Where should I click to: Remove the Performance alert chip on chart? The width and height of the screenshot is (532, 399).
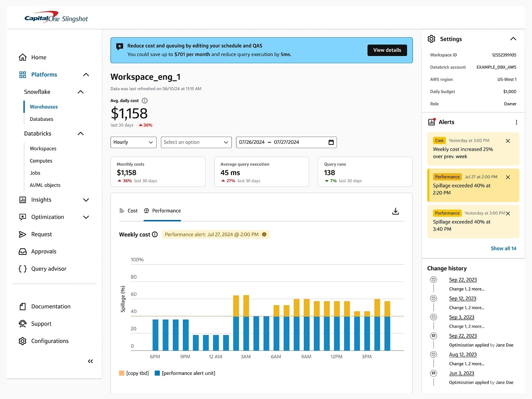point(264,234)
